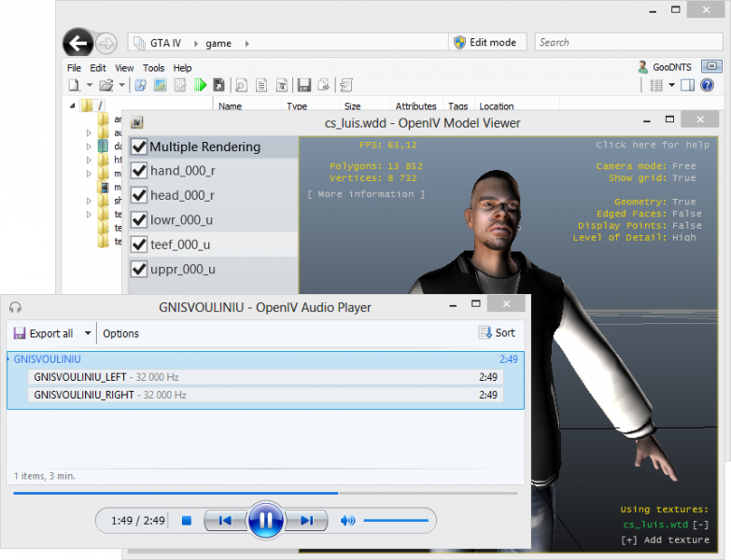This screenshot has height=560, width=731.
Task: Adjust the volume slider
Action: (x=396, y=521)
